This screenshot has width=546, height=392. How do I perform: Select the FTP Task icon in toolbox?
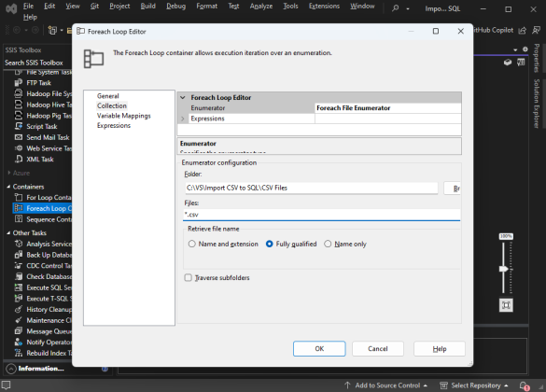pos(19,83)
